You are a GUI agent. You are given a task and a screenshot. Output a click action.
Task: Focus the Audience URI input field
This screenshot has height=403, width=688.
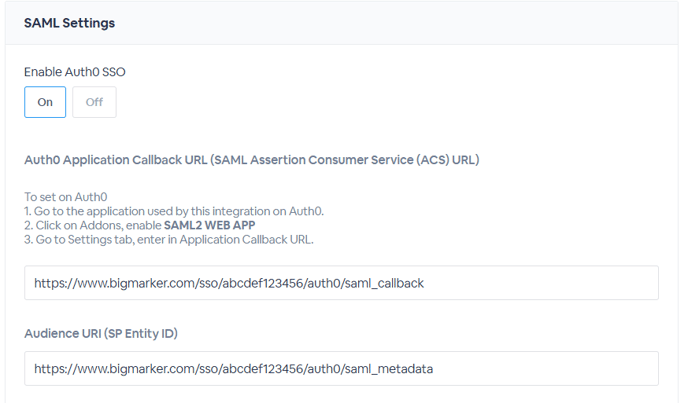(341, 368)
